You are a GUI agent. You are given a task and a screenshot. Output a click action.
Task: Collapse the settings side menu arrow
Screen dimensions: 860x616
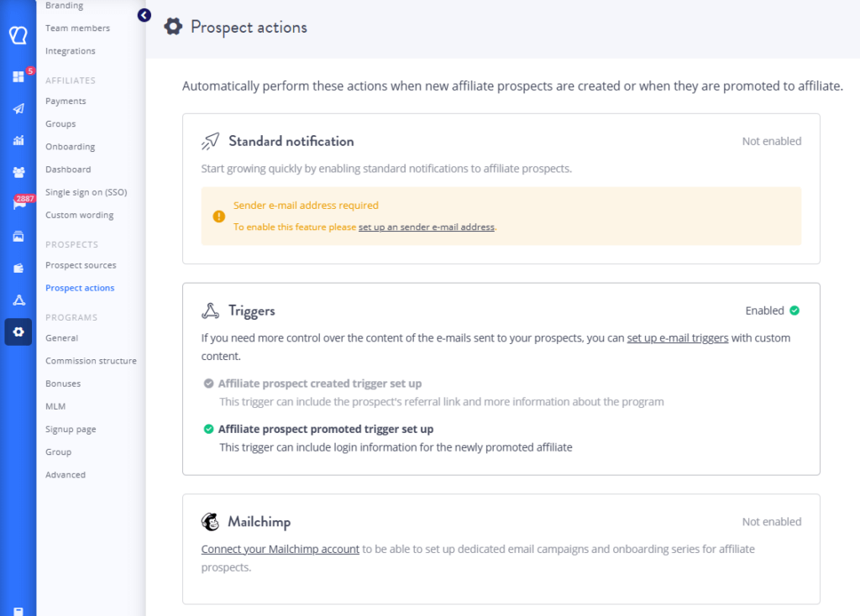(x=144, y=15)
